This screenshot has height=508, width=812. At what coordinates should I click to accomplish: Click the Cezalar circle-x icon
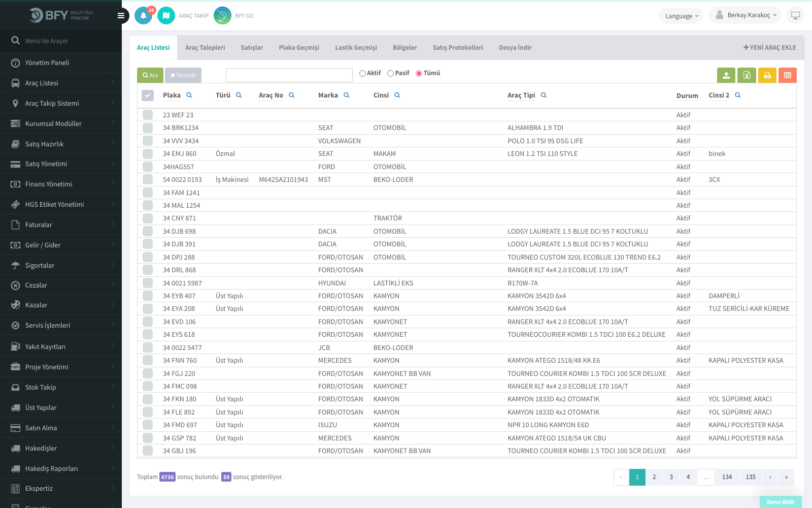(16, 285)
